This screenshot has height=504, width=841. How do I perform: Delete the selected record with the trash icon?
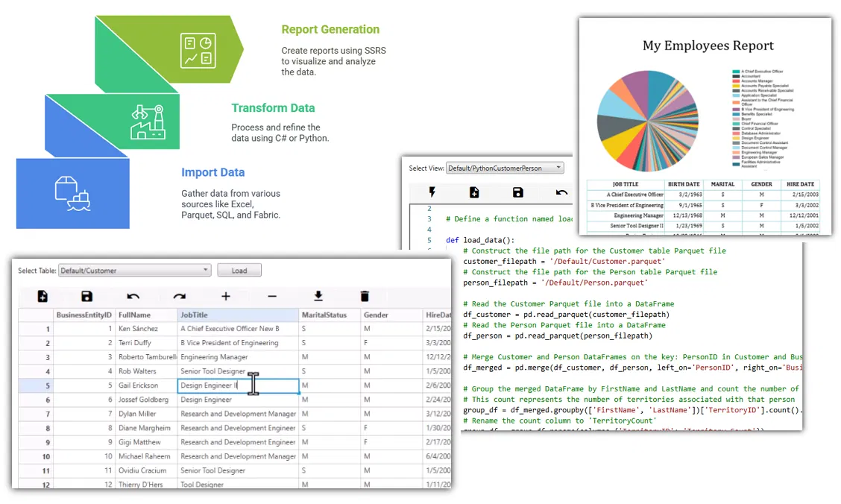click(365, 296)
